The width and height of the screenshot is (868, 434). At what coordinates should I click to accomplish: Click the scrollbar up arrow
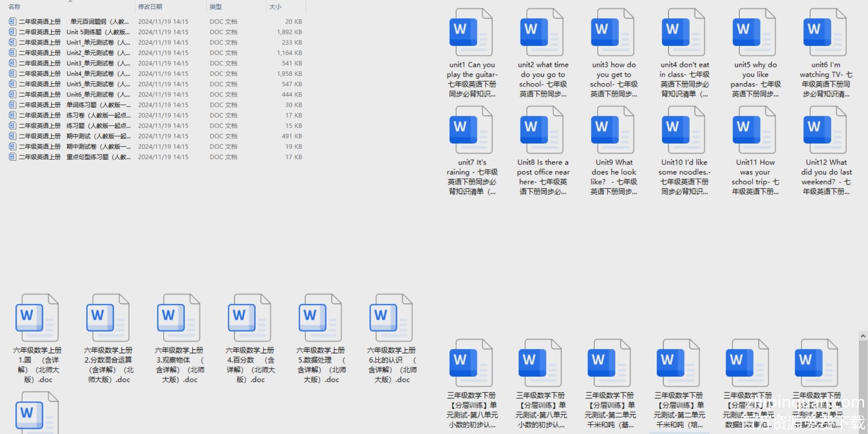[x=863, y=336]
